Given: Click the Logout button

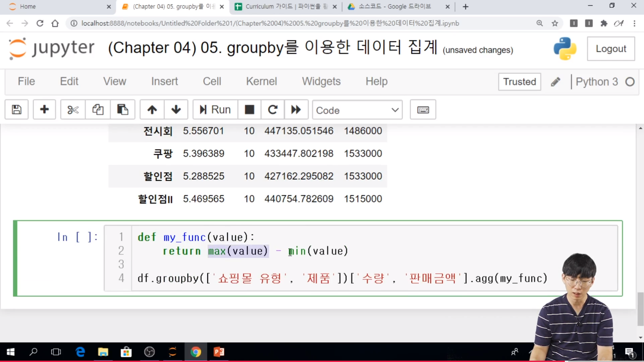Looking at the screenshot, I should pyautogui.click(x=610, y=49).
